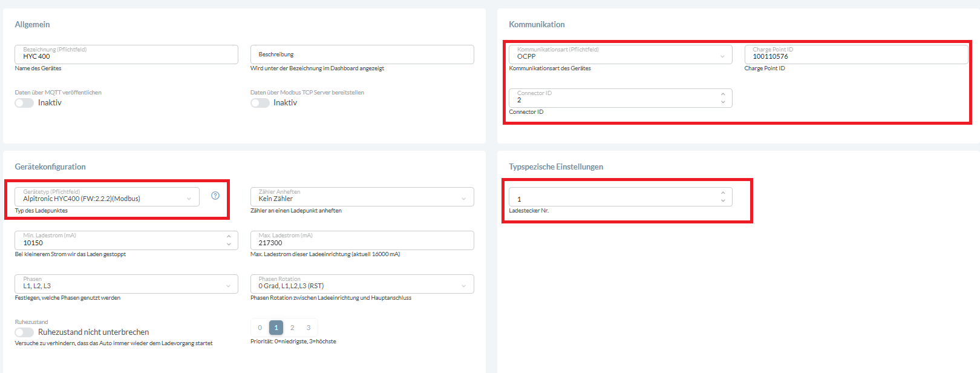Click the Min. Ladestrom stepper arrows
The height and width of the screenshot is (373, 980).
[x=229, y=240]
